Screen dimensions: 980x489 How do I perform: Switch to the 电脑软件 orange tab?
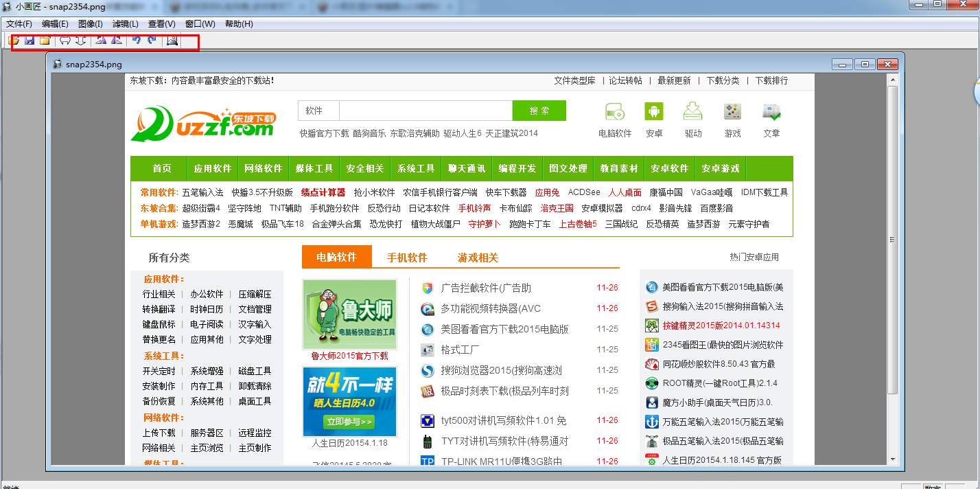tap(337, 257)
